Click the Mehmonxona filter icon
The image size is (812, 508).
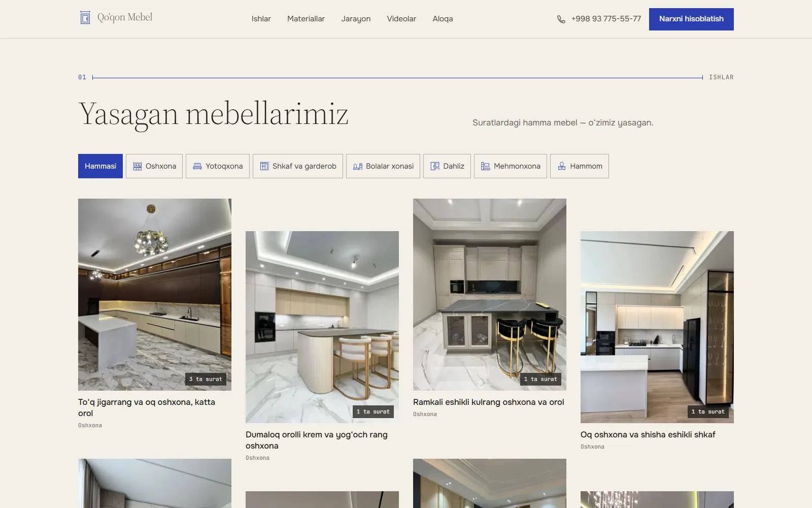click(x=486, y=166)
